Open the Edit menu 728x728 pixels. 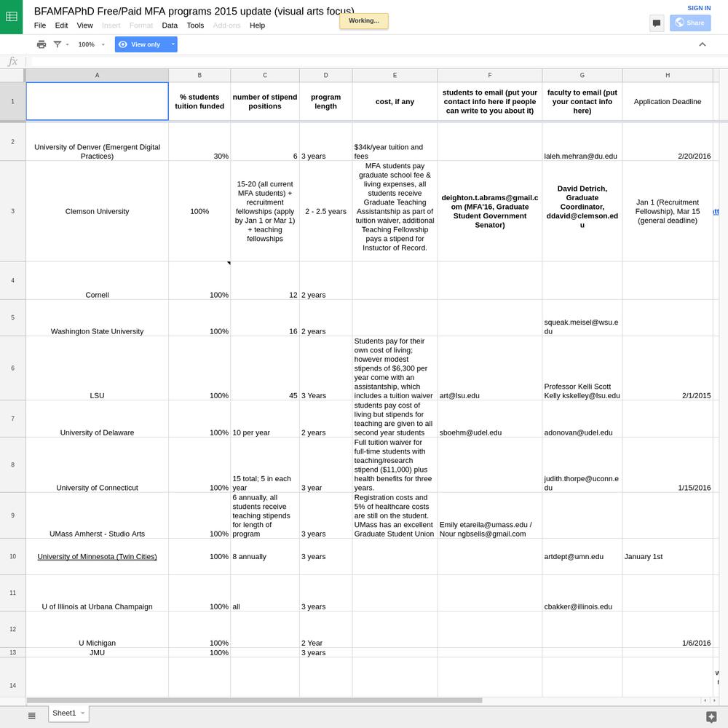pyautogui.click(x=61, y=25)
